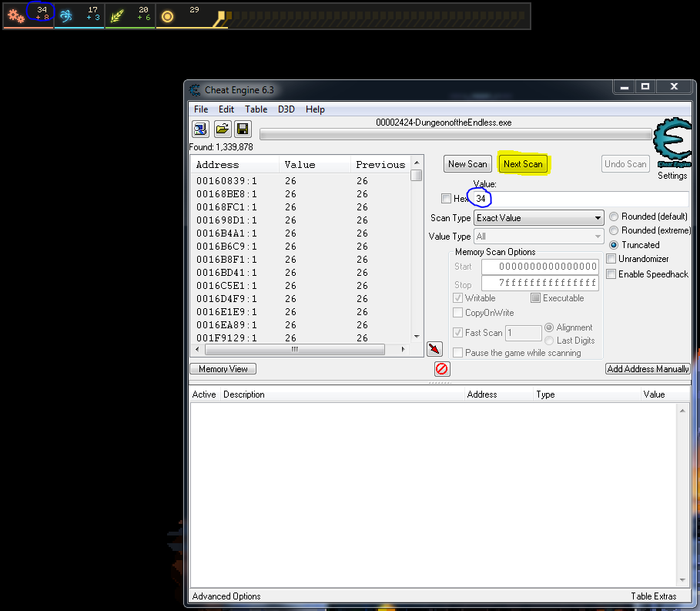The image size is (700, 611).
Task: Click the red arrow add-to-list icon
Action: coord(434,349)
